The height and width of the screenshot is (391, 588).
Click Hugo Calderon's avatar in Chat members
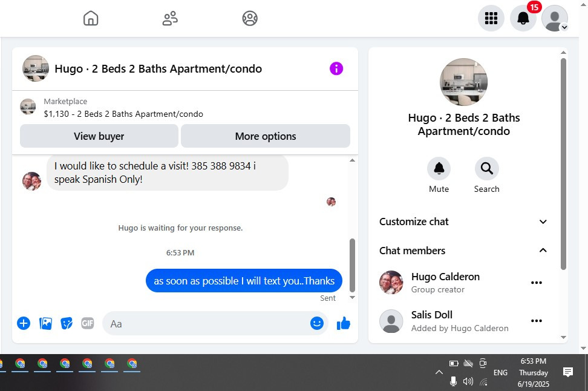coord(391,283)
